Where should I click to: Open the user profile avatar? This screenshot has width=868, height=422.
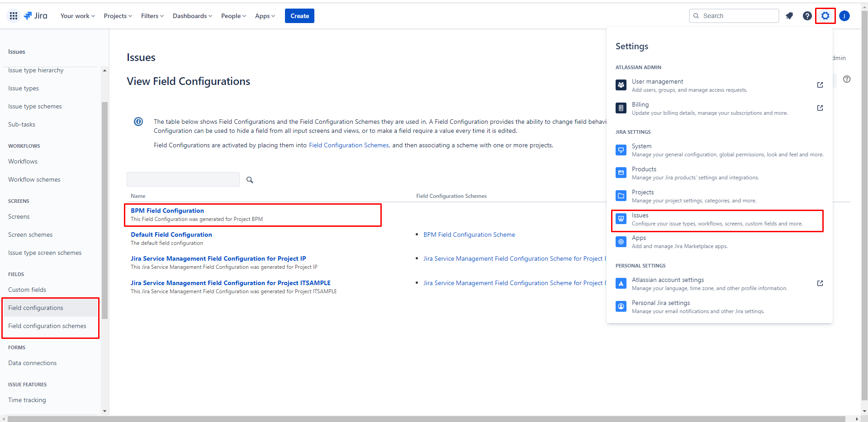pyautogui.click(x=844, y=16)
